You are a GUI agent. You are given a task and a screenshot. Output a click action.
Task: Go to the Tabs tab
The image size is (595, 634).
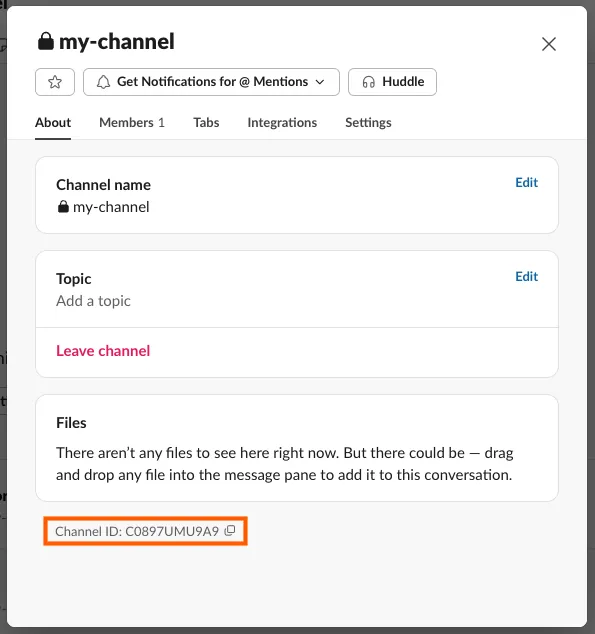click(206, 123)
